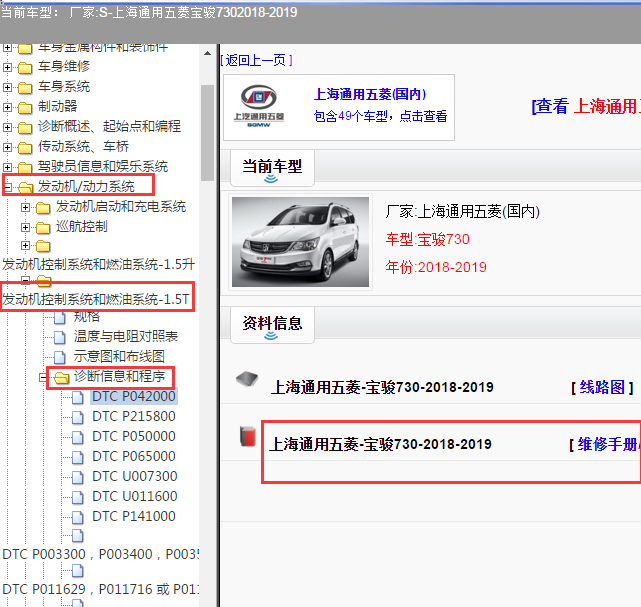This screenshot has width=641, height=607.
Task: Click the 车身维修 folder icon
Action: point(25,67)
